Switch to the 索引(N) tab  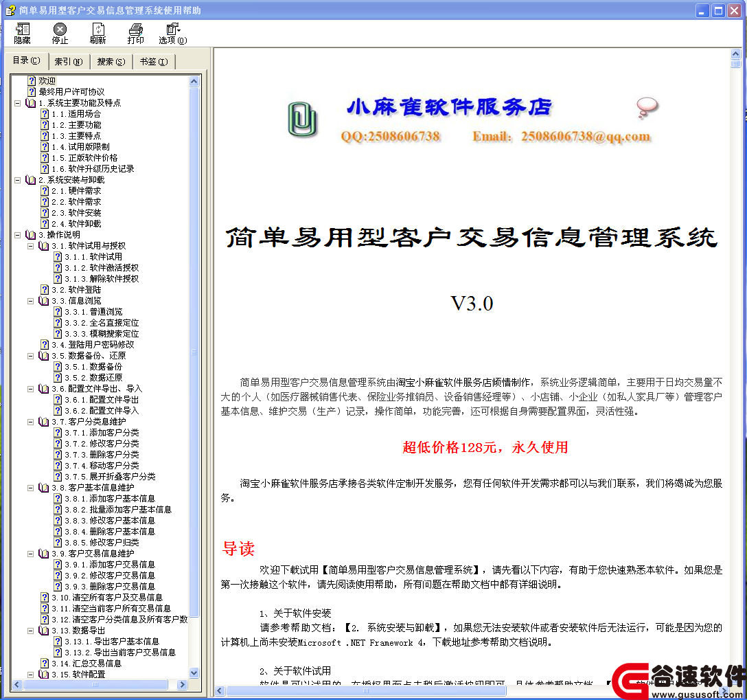[x=69, y=62]
